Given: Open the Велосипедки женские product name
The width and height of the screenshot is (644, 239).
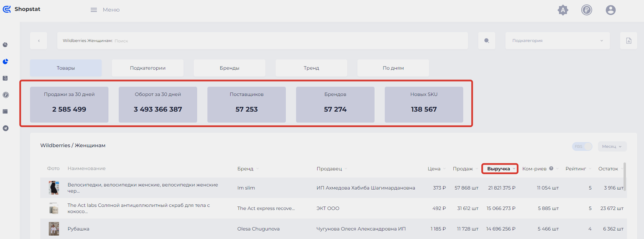Looking at the screenshot, I should point(143,188).
